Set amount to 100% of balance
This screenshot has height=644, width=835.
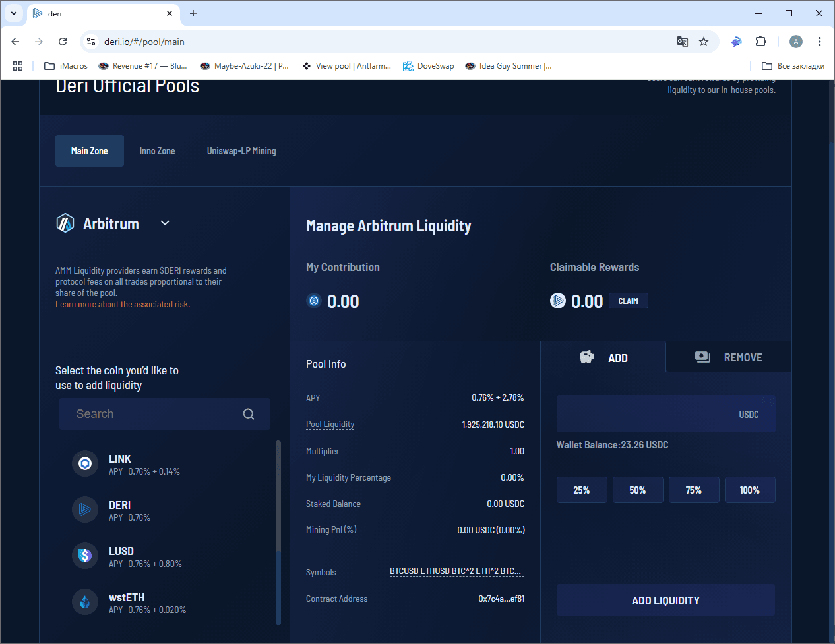750,490
